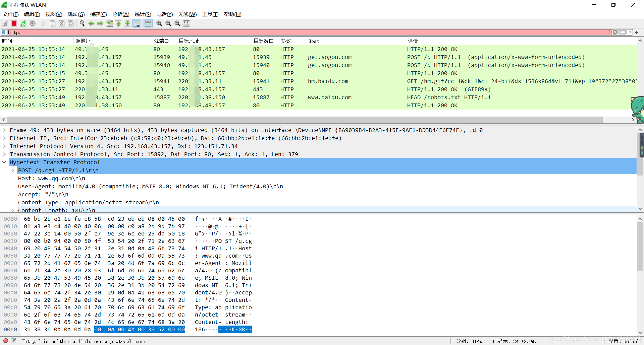Sort by the 时间 column header
This screenshot has height=345, width=644.
[37, 41]
